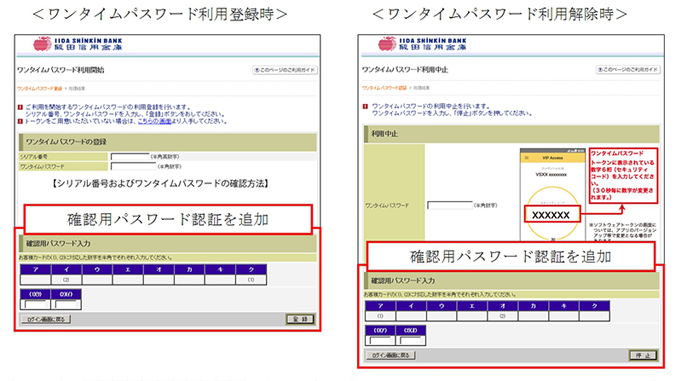680x381 pixels.
Task: Click the hamburger menu icon in VIP Access phone image
Action: 526,158
